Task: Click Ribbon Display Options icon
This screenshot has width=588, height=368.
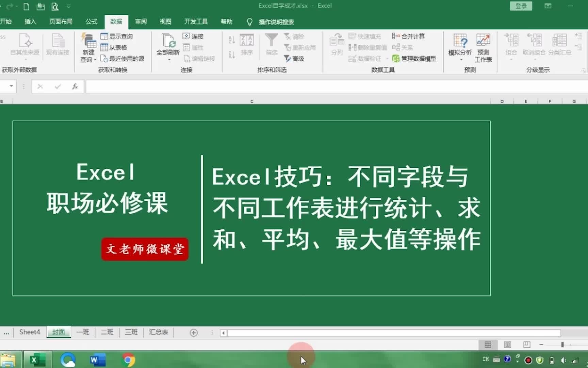Action: pyautogui.click(x=548, y=6)
